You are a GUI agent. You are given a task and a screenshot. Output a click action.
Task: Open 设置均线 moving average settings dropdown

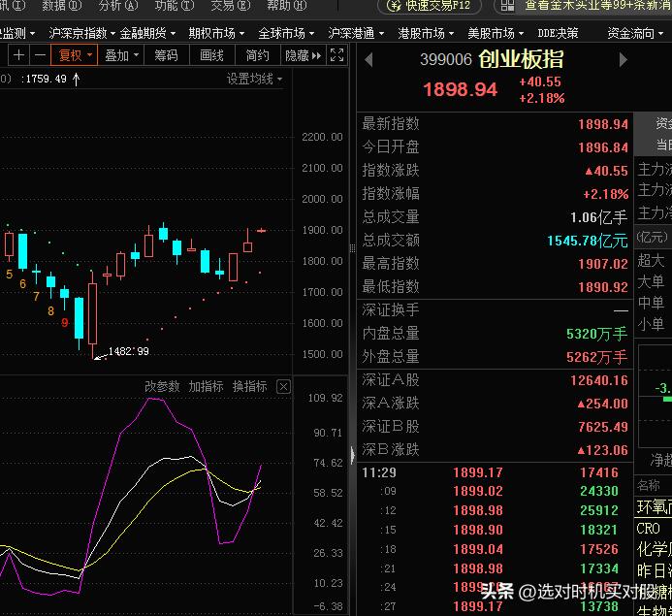[x=254, y=79]
